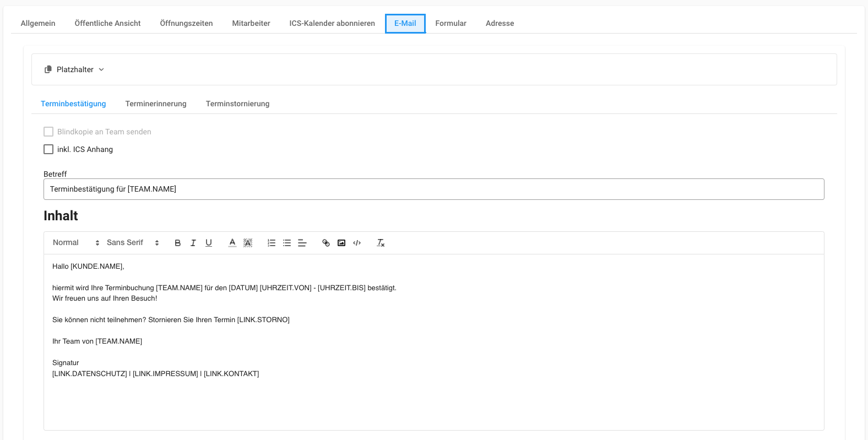This screenshot has width=868, height=440.
Task: Open the Terminerinnerung tab
Action: pyautogui.click(x=156, y=104)
